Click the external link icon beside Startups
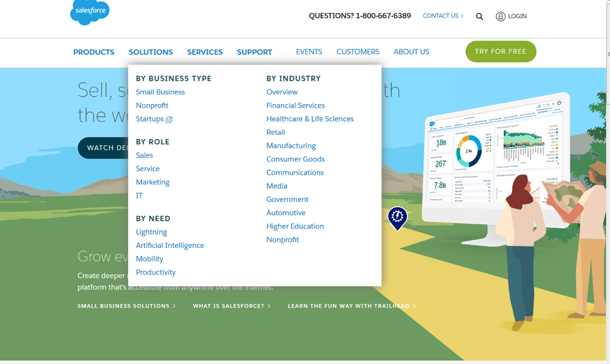 point(169,120)
